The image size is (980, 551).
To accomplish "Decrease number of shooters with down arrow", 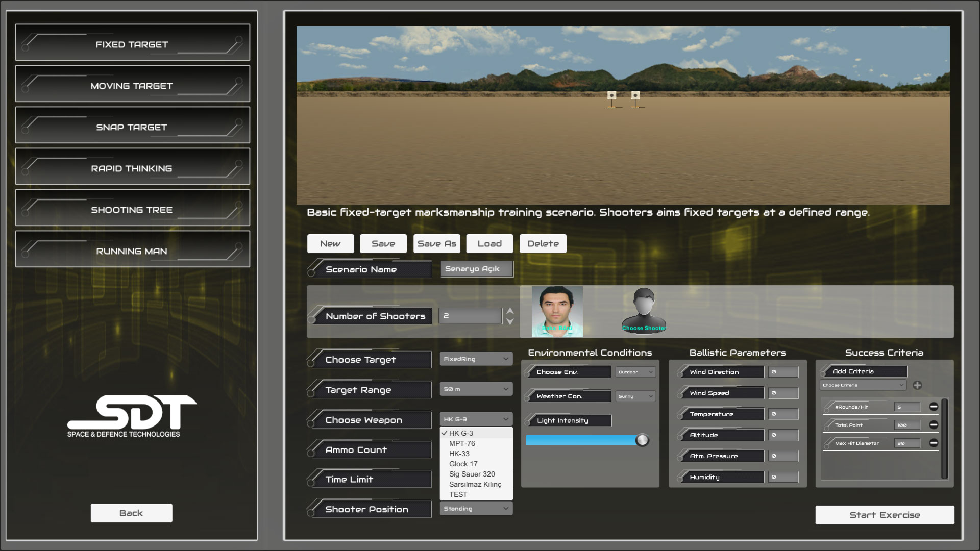I will click(510, 321).
